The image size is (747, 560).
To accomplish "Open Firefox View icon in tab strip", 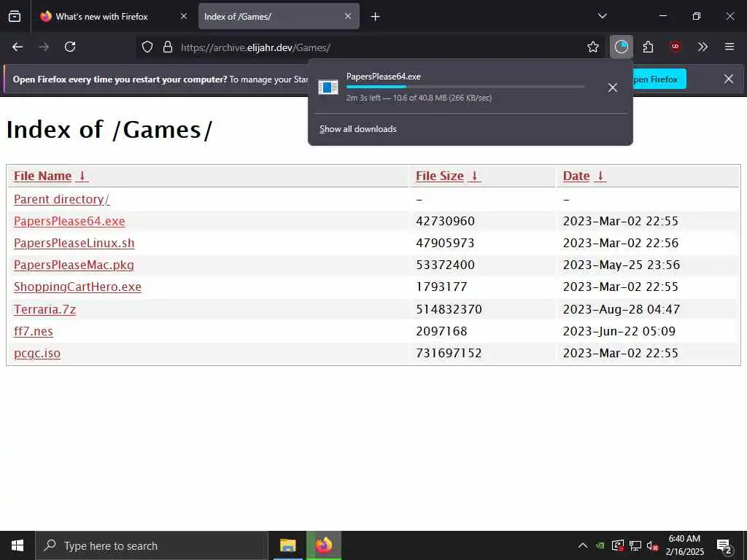I will point(15,17).
